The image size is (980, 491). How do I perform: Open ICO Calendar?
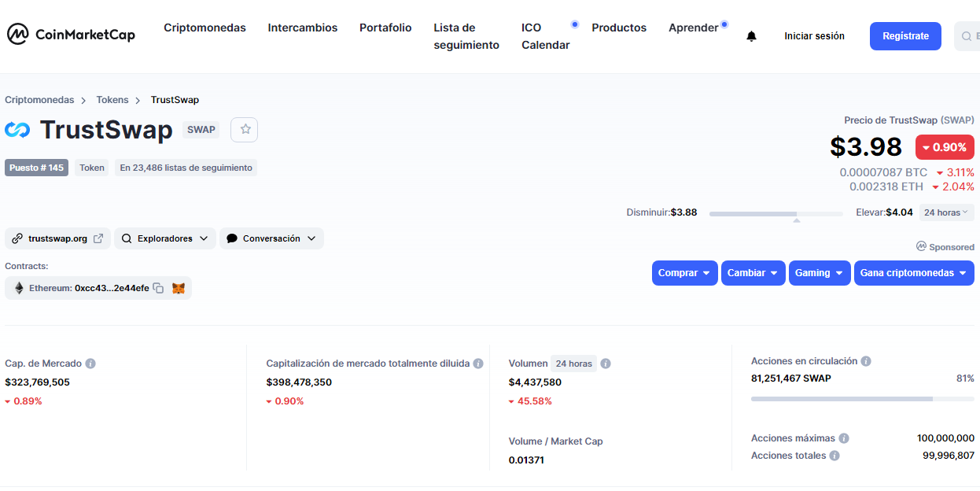(x=545, y=36)
